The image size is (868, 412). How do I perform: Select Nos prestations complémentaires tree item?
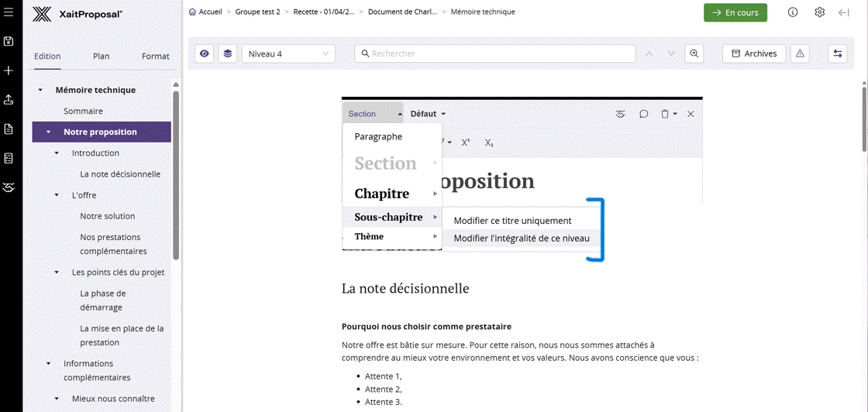113,244
